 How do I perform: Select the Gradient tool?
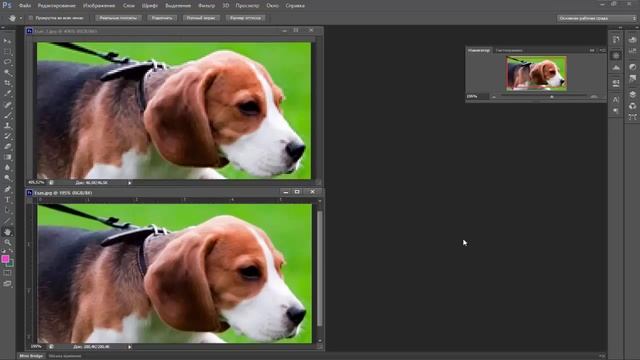coord(7,157)
